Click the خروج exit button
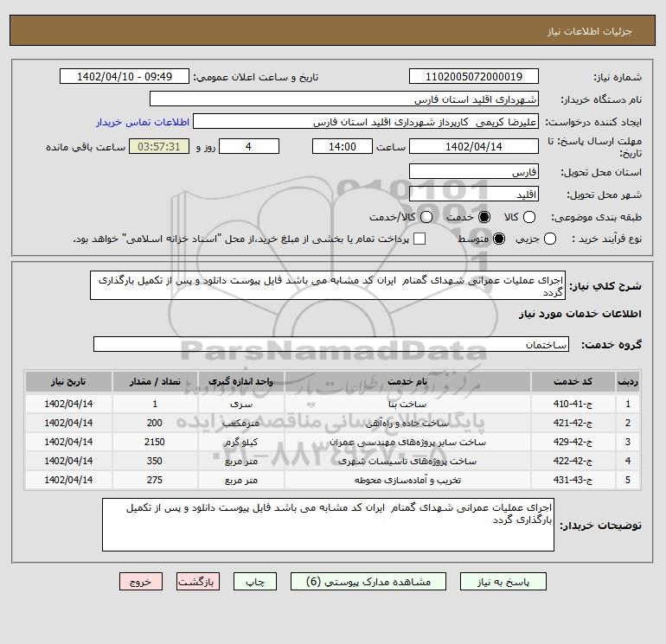 coord(141,582)
